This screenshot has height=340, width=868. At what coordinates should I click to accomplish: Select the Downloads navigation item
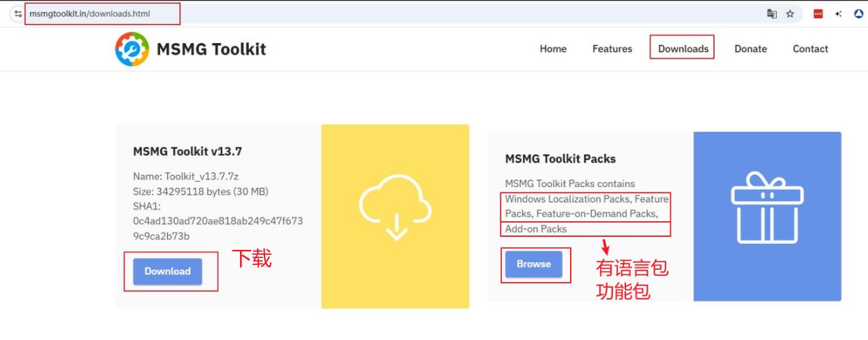tap(683, 49)
